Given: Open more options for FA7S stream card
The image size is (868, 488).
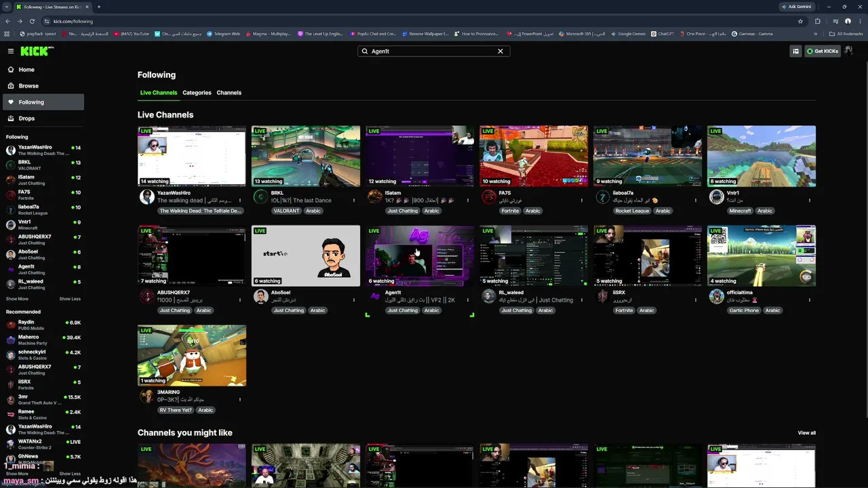Looking at the screenshot, I should 581,200.
